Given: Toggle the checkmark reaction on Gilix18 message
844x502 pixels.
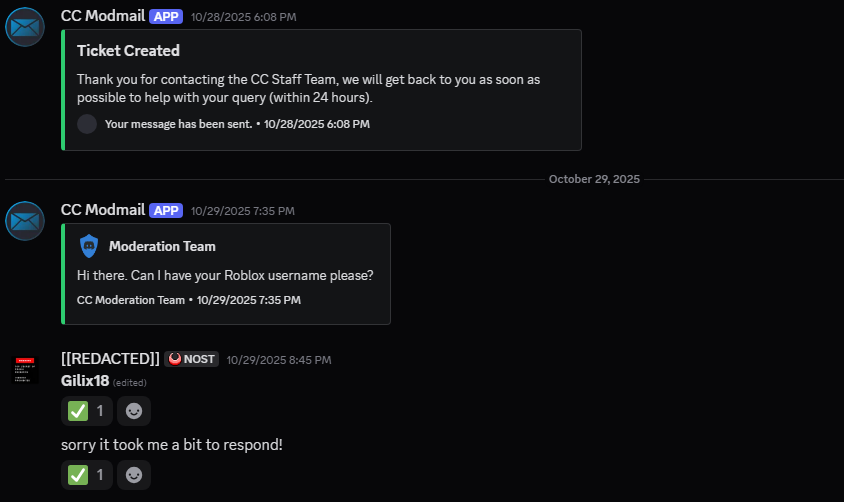Looking at the screenshot, I should (86, 410).
